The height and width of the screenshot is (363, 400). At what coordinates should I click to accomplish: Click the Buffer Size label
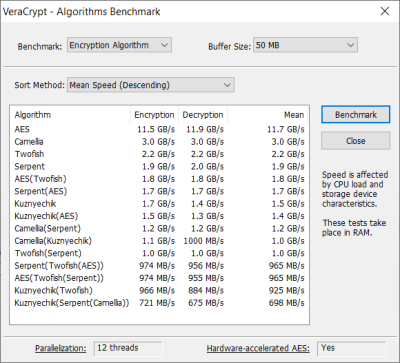tap(229, 46)
